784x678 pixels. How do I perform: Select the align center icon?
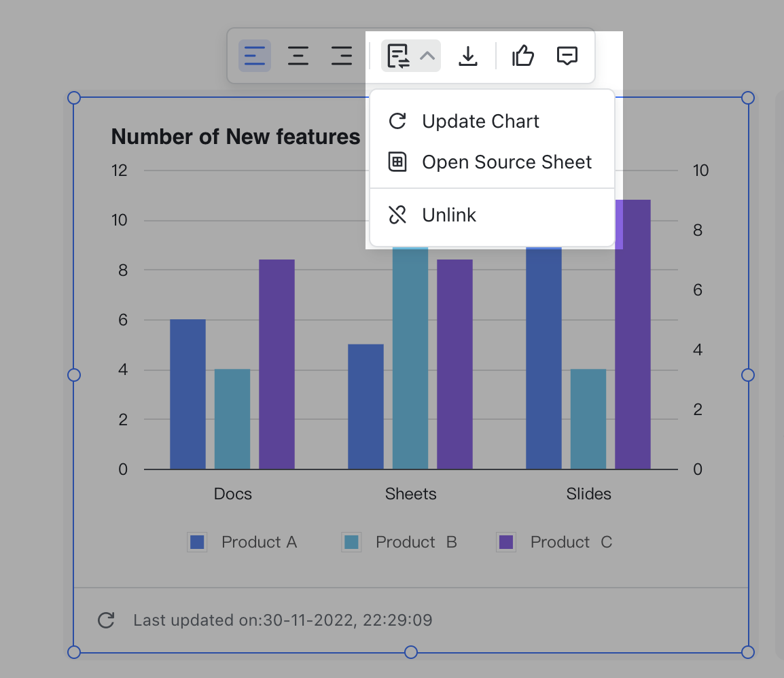click(x=298, y=56)
